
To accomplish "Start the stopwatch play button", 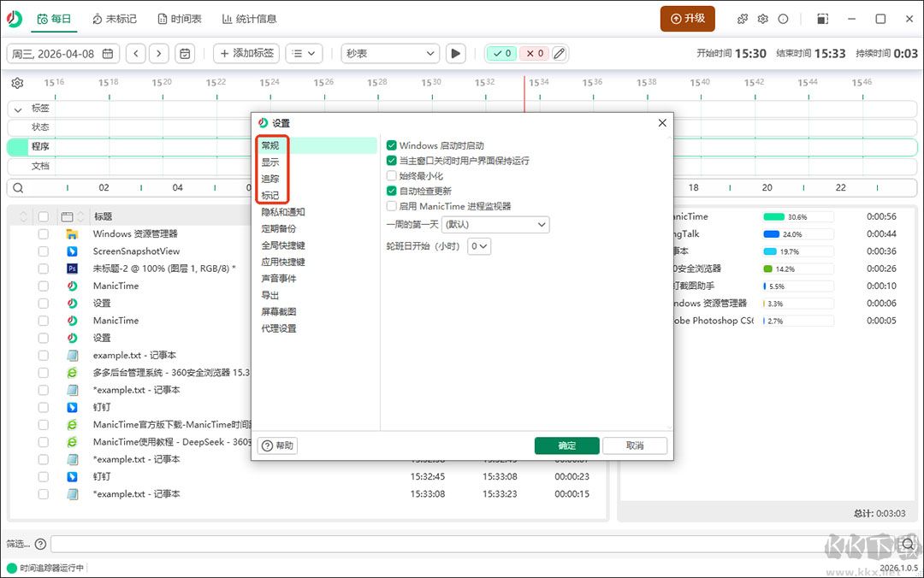I will (455, 54).
